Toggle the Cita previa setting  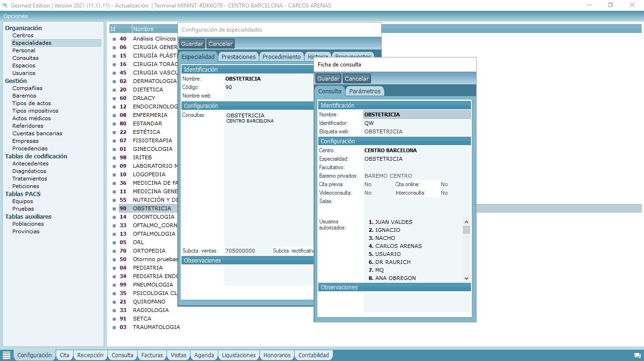click(368, 184)
